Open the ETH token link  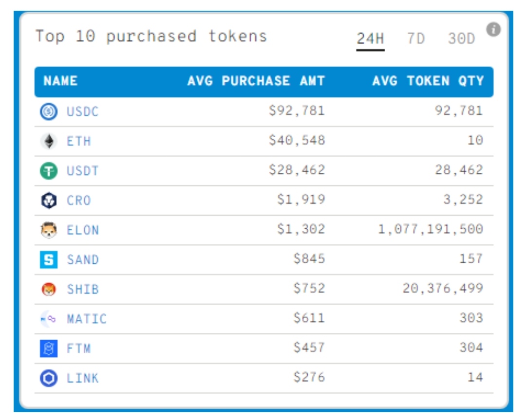(x=79, y=142)
